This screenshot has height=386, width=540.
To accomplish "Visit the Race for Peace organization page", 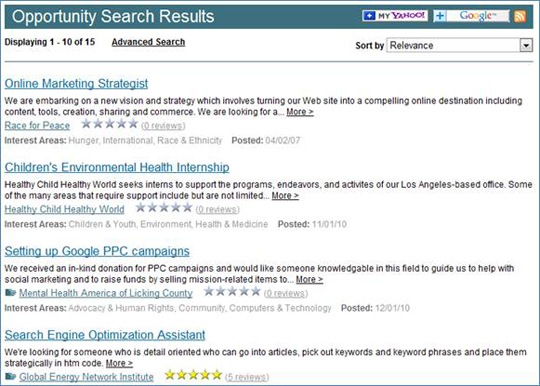I will tap(37, 125).
